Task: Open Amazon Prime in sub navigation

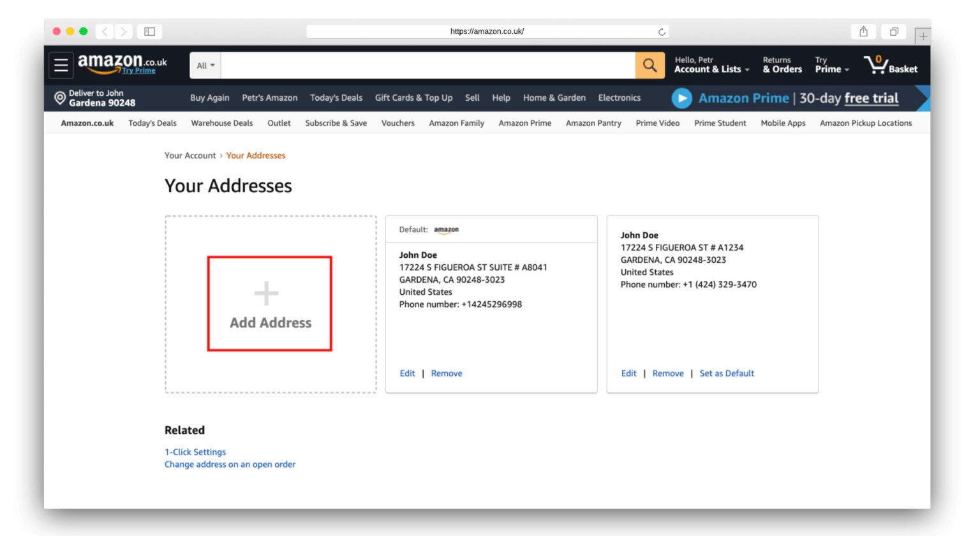Action: pyautogui.click(x=525, y=123)
